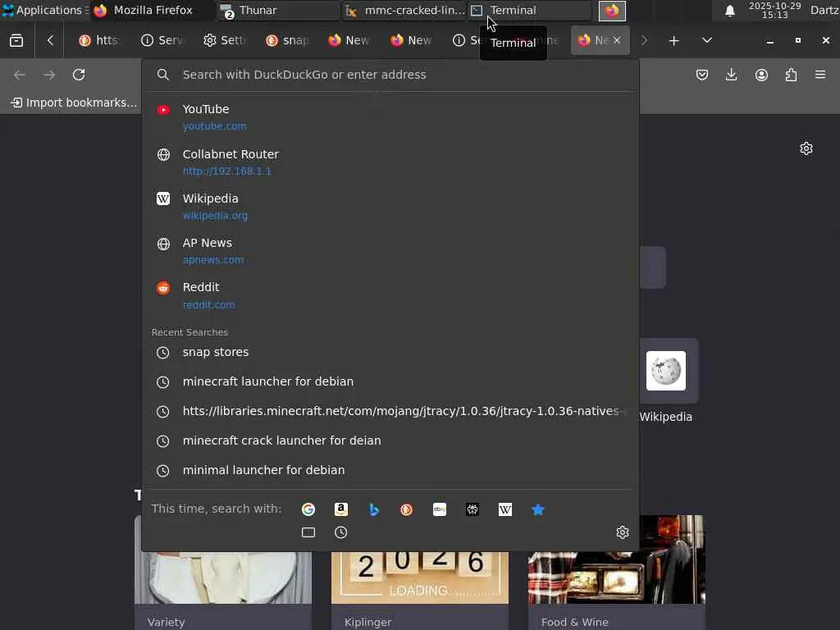Search this time with Wikipedia icon
Viewport: 840px width, 630px height.
click(x=505, y=509)
